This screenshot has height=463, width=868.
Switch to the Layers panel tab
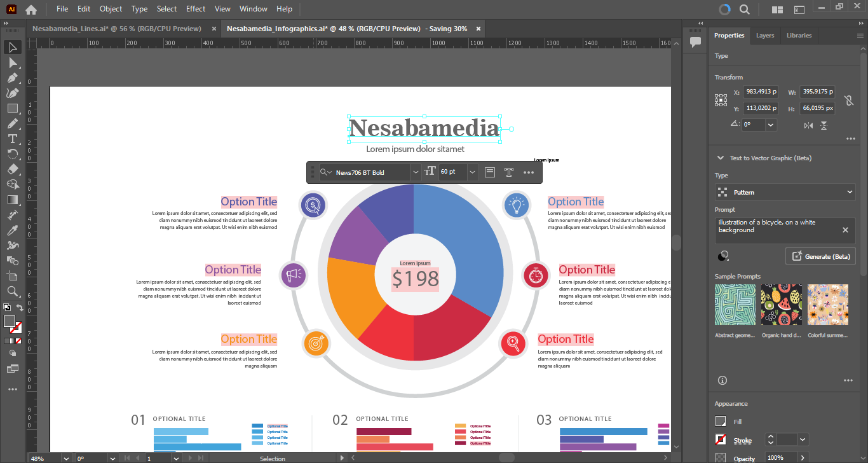coord(764,36)
